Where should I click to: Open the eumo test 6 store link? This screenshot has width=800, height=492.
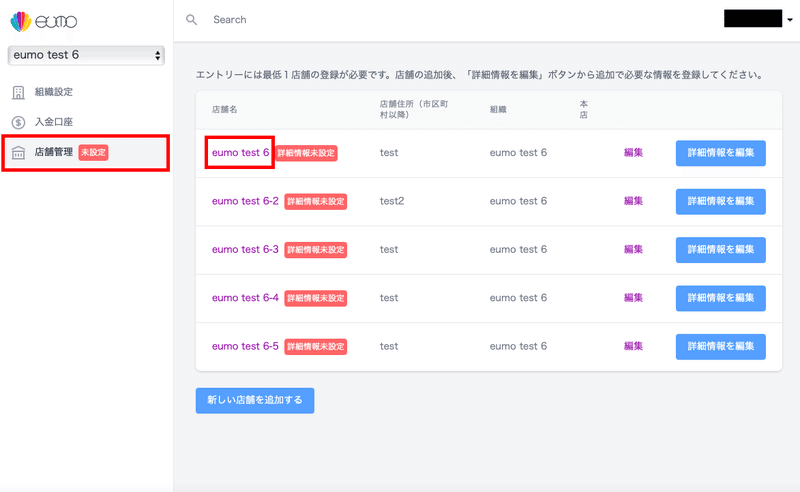coord(240,153)
